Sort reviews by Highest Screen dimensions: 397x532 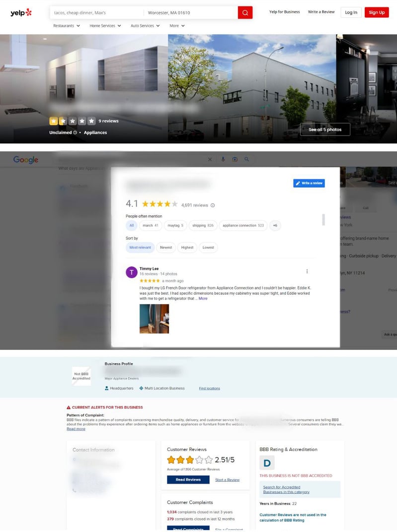tap(187, 248)
